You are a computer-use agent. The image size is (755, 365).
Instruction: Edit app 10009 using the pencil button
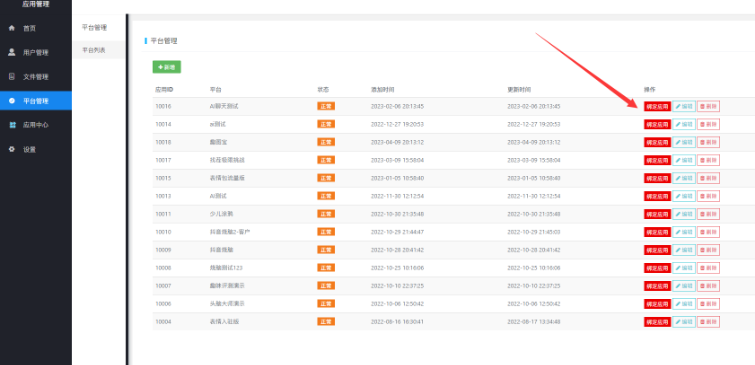684,250
